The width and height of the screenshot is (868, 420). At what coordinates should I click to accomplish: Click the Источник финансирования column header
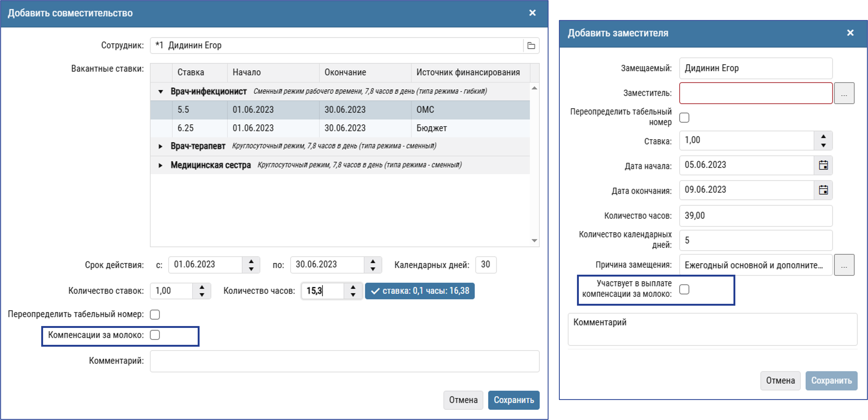(x=468, y=73)
